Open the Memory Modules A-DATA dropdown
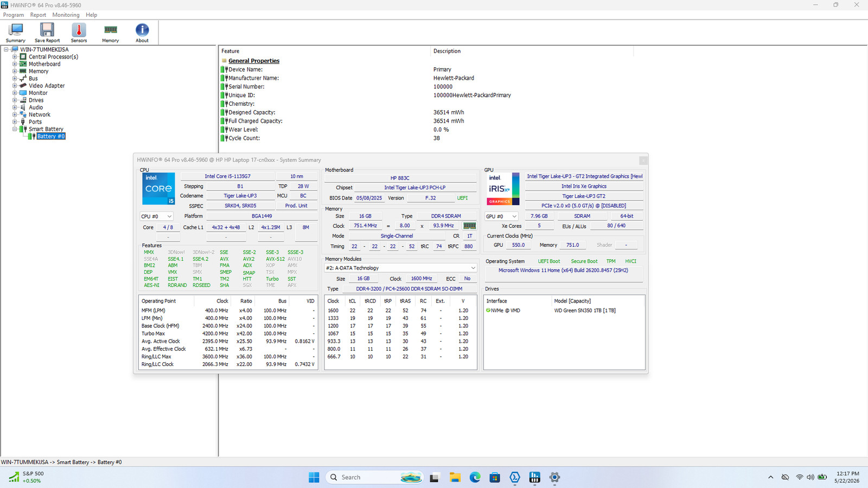This screenshot has width=868, height=488. [x=400, y=268]
